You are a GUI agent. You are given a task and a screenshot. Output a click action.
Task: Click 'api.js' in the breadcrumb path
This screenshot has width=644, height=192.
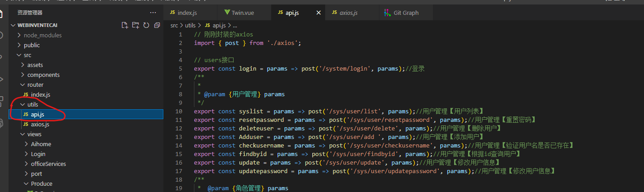coord(219,26)
